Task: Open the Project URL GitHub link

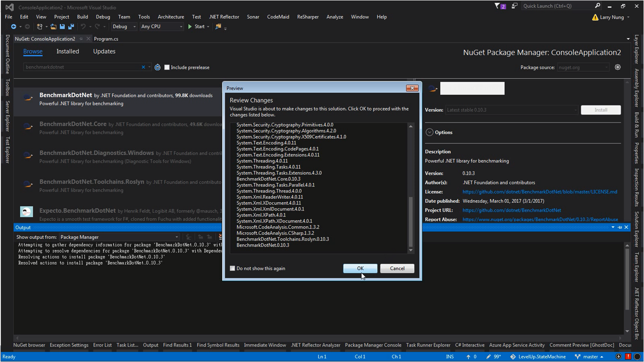Action: click(512, 211)
